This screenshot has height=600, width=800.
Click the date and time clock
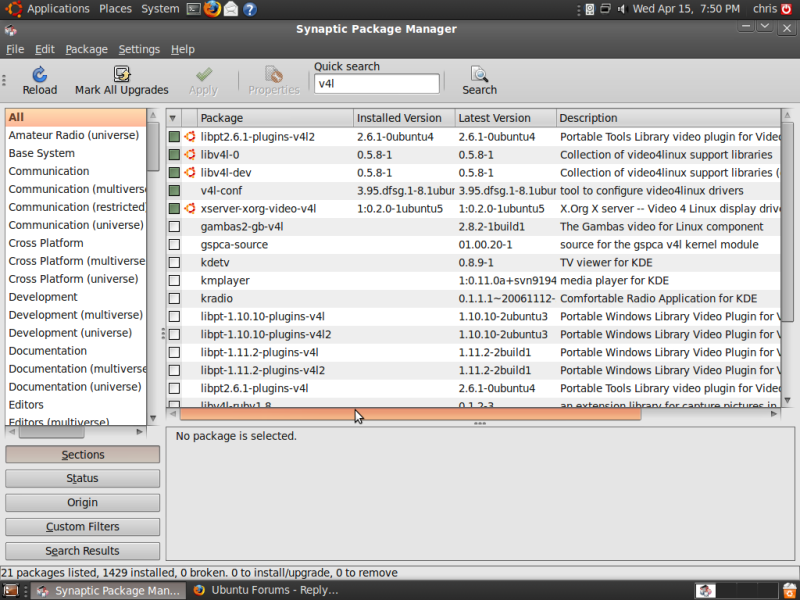click(686, 9)
